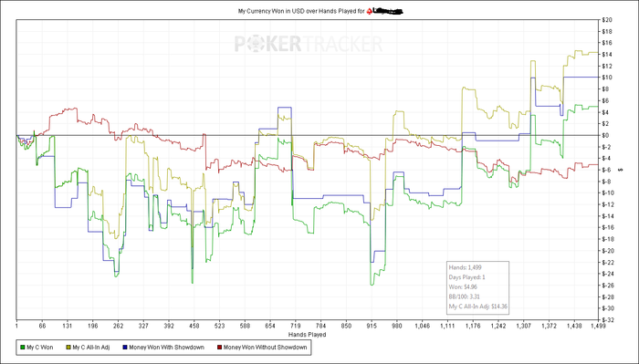Click 'BB/100: 3.31' in the stats box
This screenshot has height=364, width=639.
click(465, 296)
